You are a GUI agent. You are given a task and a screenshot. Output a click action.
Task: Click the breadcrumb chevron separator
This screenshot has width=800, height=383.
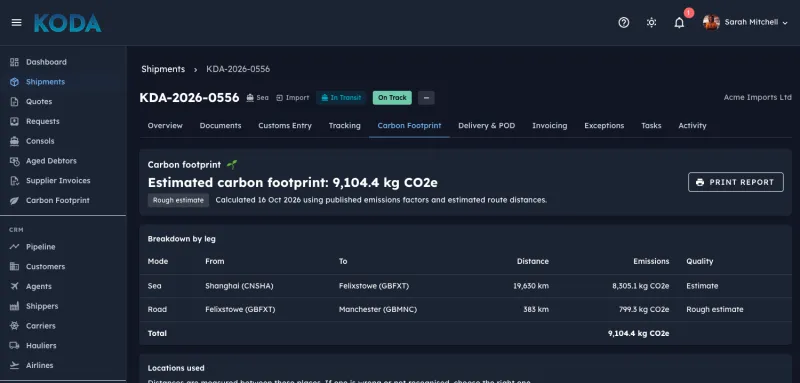pos(195,69)
